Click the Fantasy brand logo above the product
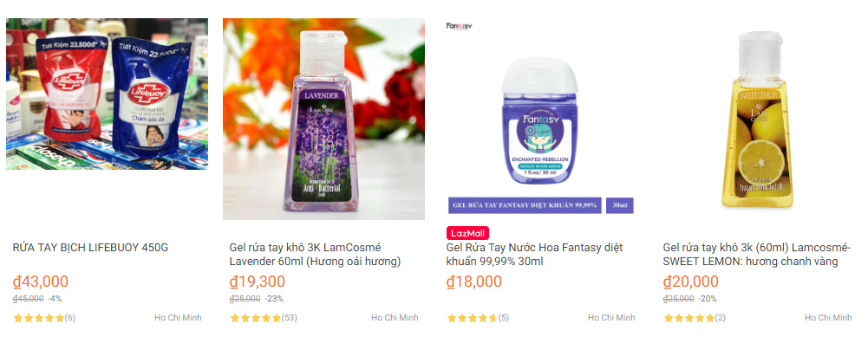 point(458,26)
